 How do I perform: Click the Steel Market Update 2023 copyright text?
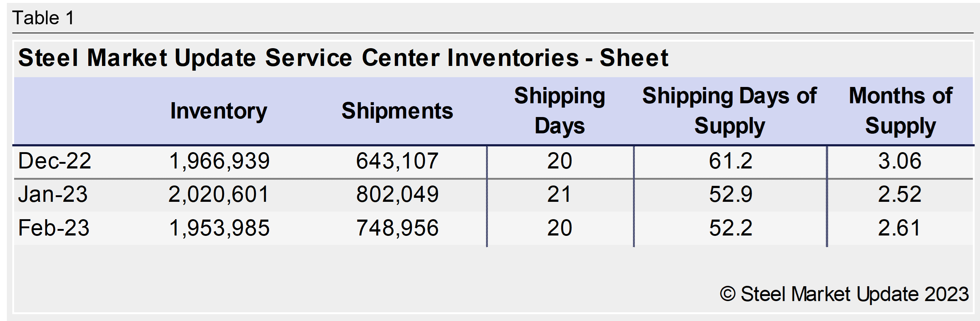point(844,294)
